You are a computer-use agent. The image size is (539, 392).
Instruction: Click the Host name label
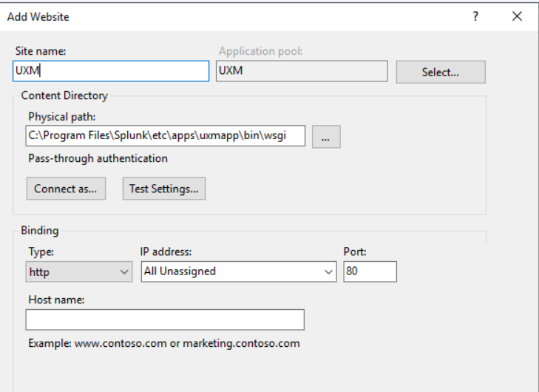click(55, 300)
